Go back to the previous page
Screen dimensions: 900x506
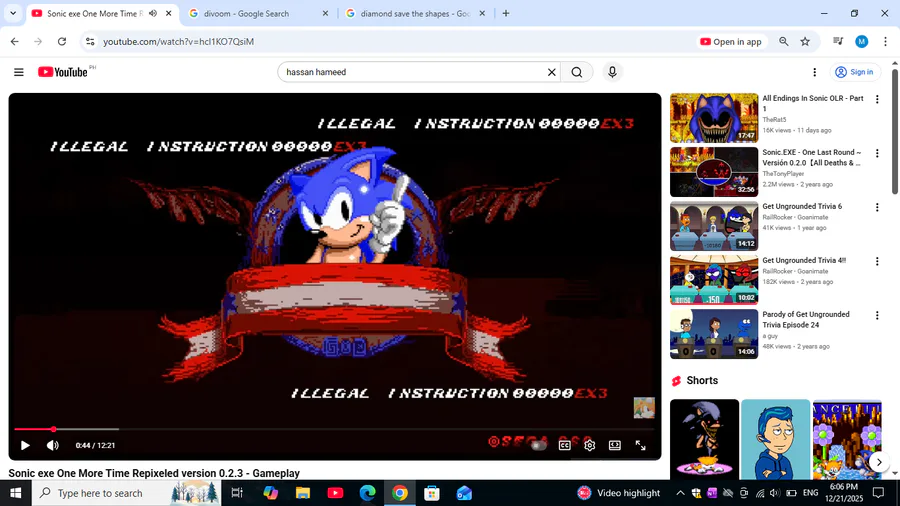tap(15, 41)
